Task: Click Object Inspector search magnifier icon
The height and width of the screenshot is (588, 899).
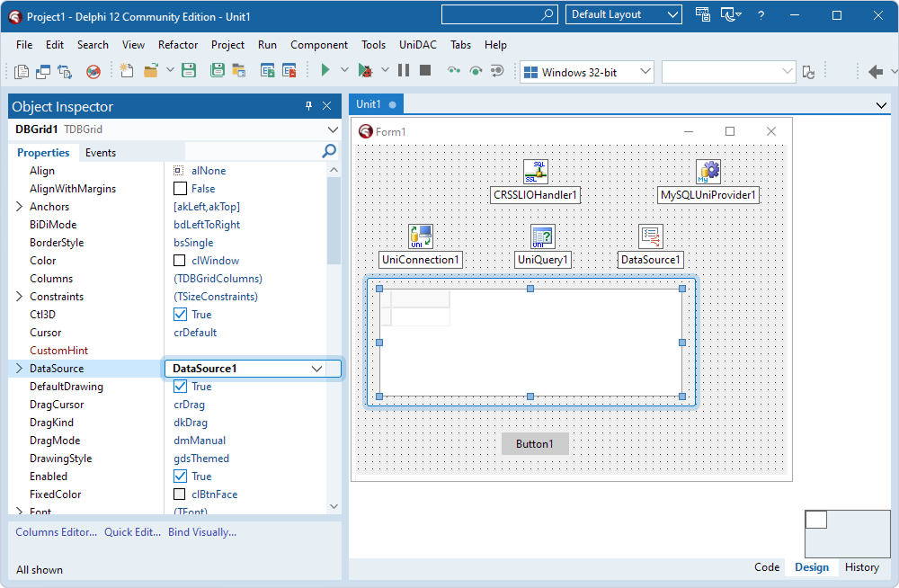Action: click(329, 151)
